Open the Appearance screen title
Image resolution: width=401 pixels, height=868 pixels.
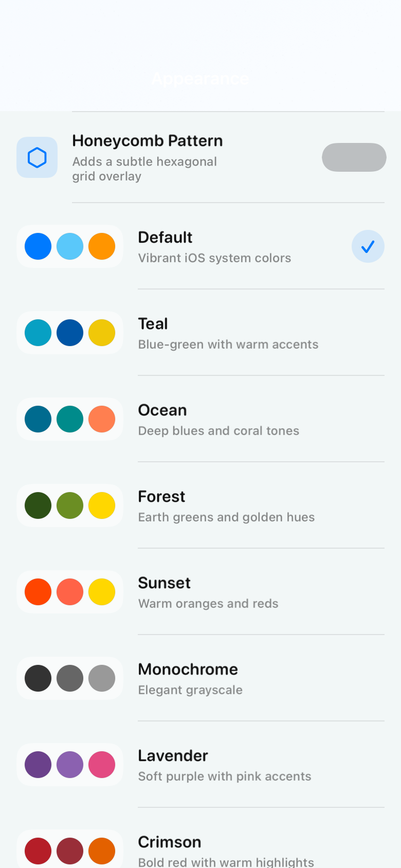(199, 79)
